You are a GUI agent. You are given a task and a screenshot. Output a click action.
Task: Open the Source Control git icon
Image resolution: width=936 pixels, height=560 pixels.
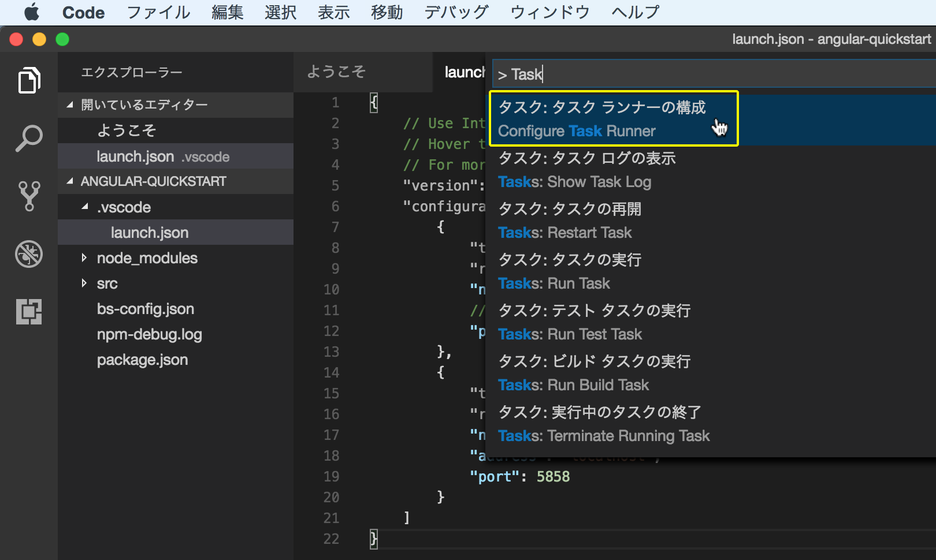click(29, 196)
